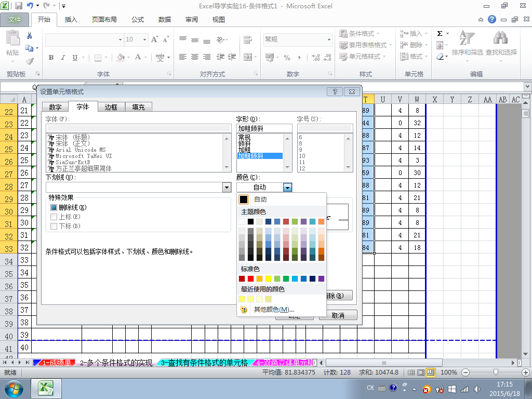Open the Underline (下划线) dropdown
The width and height of the screenshot is (532, 399).
(x=227, y=187)
